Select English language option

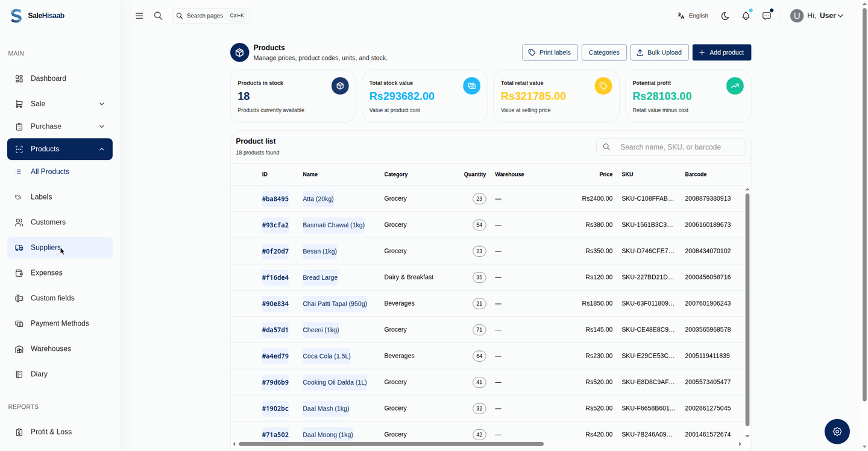pyautogui.click(x=693, y=16)
